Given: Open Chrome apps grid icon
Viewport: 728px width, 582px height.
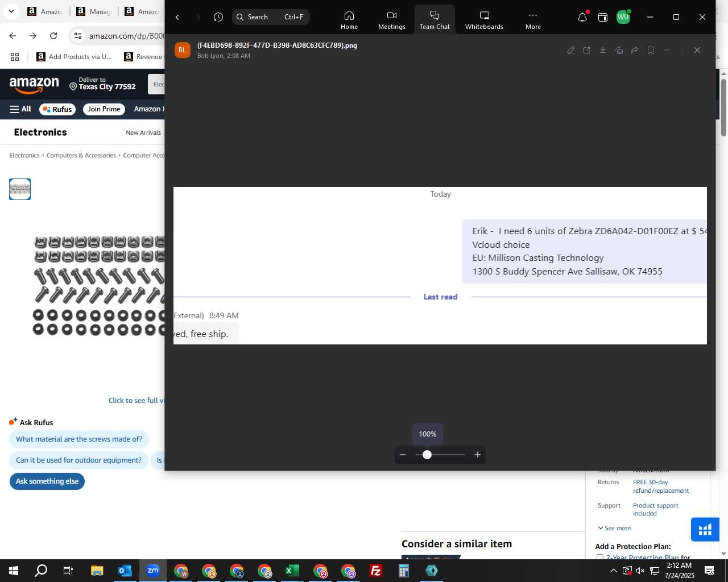Looking at the screenshot, I should click(15, 57).
